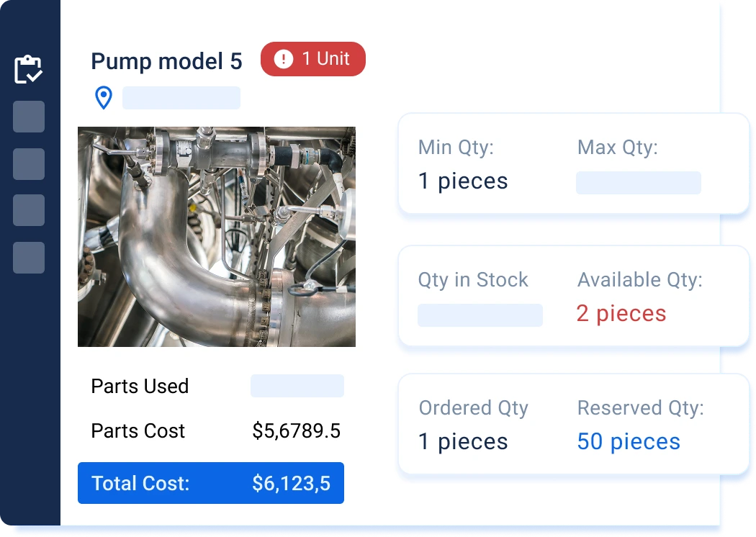Select the fourth square sidebar item
The image size is (756, 537).
(x=29, y=258)
